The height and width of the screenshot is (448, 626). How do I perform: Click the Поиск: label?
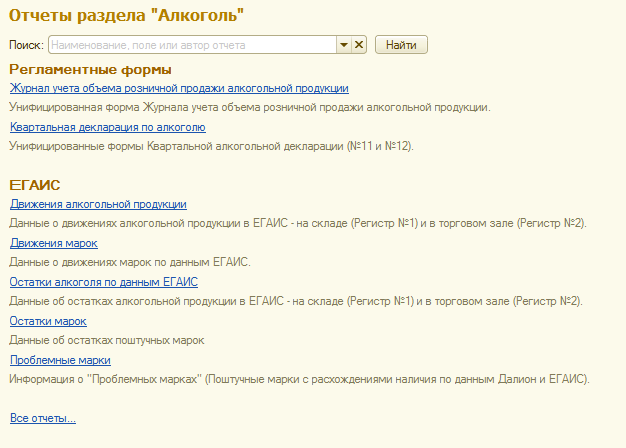[26, 45]
